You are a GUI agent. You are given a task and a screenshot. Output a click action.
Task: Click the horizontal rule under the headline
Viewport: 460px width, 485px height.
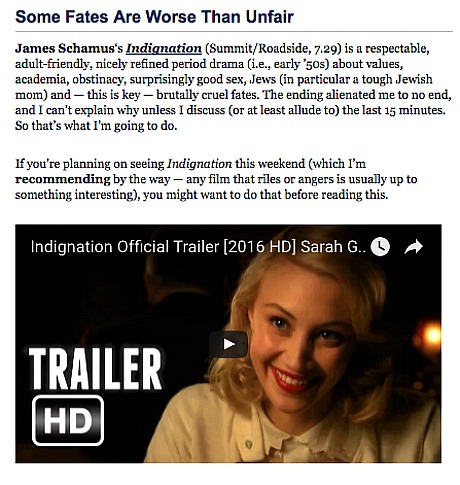[234, 32]
